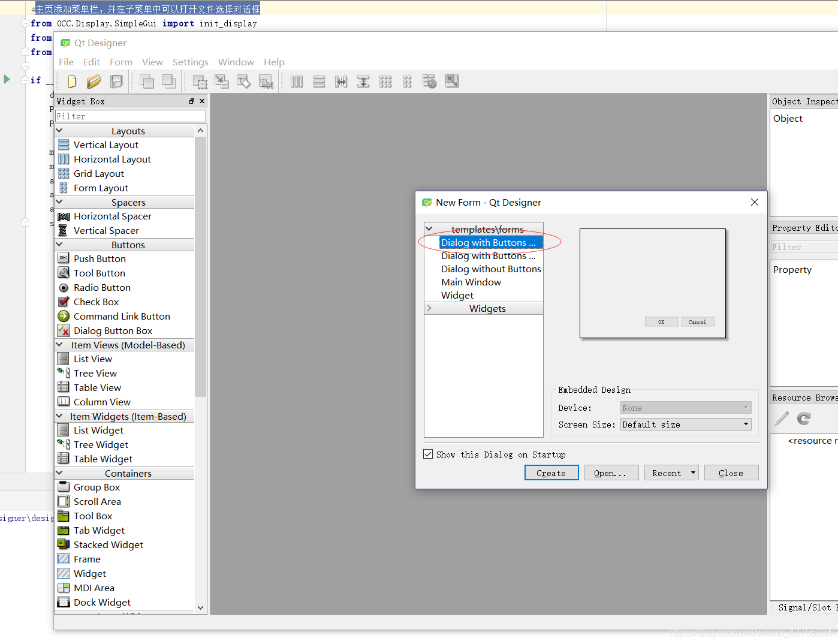Click the Open... button in dialog
The image size is (838, 644).
[611, 473]
